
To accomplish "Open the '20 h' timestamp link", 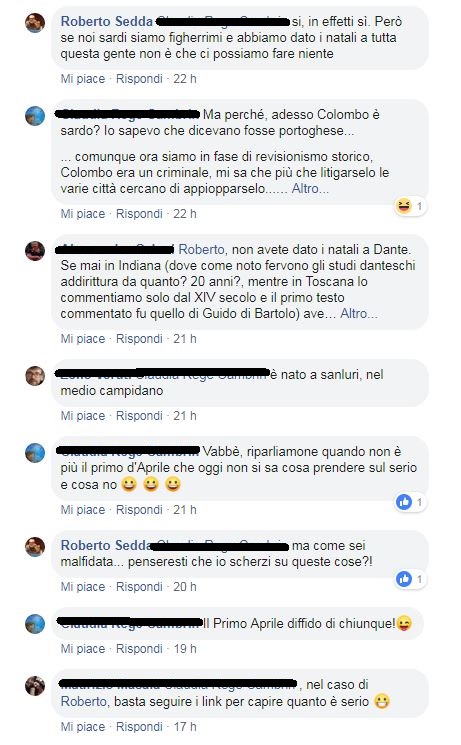I will 185,587.
